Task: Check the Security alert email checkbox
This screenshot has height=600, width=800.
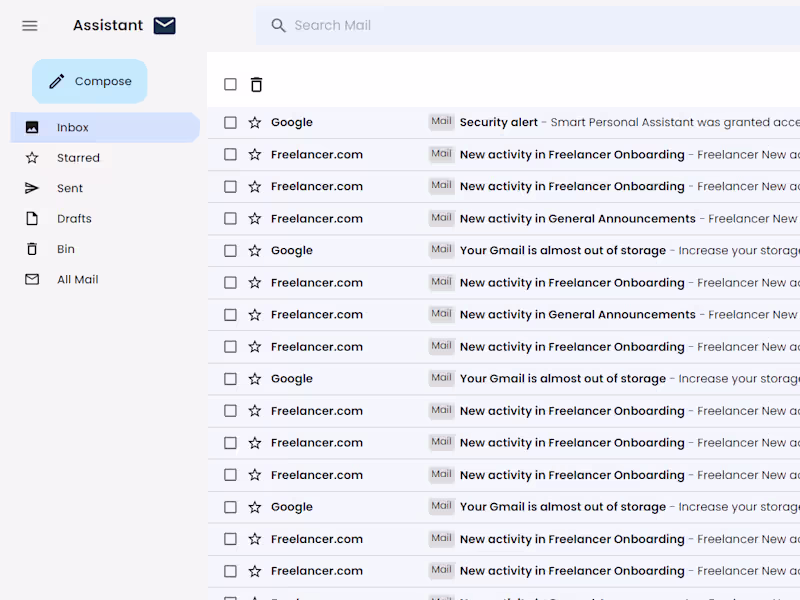Action: point(230,123)
